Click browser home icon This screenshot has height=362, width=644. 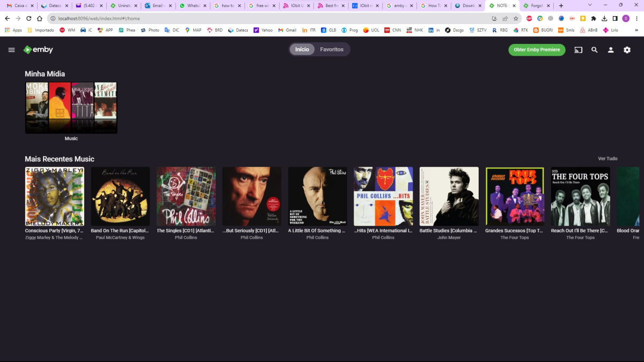(x=39, y=18)
